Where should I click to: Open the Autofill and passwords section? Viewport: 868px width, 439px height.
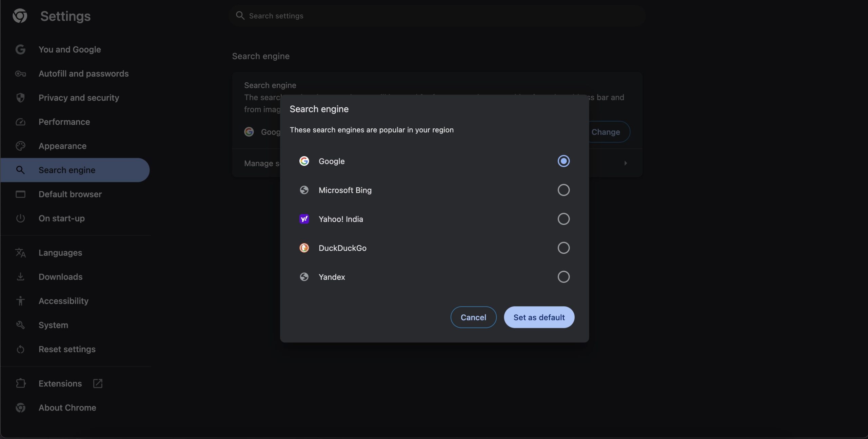(83, 74)
